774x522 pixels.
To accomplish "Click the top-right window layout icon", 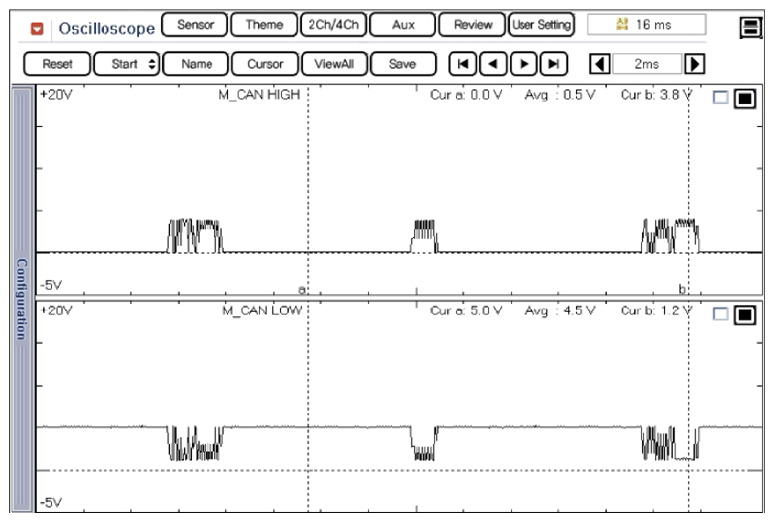I will [752, 28].
